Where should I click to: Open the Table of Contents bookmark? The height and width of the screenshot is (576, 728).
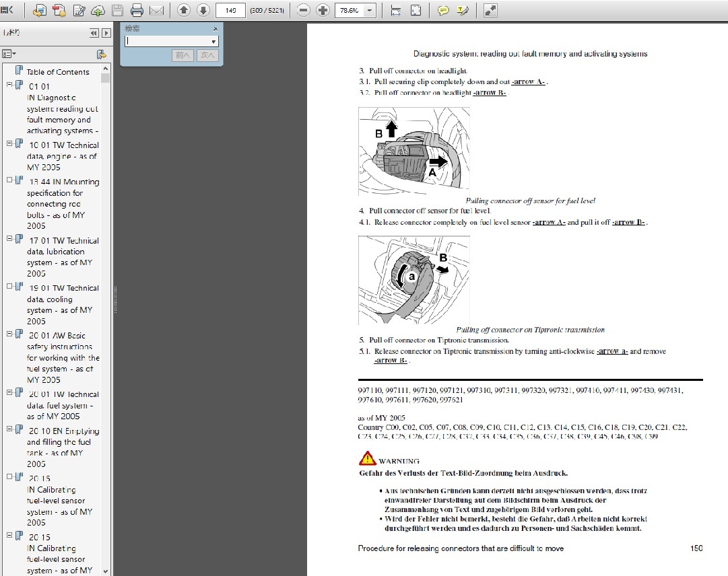[57, 72]
